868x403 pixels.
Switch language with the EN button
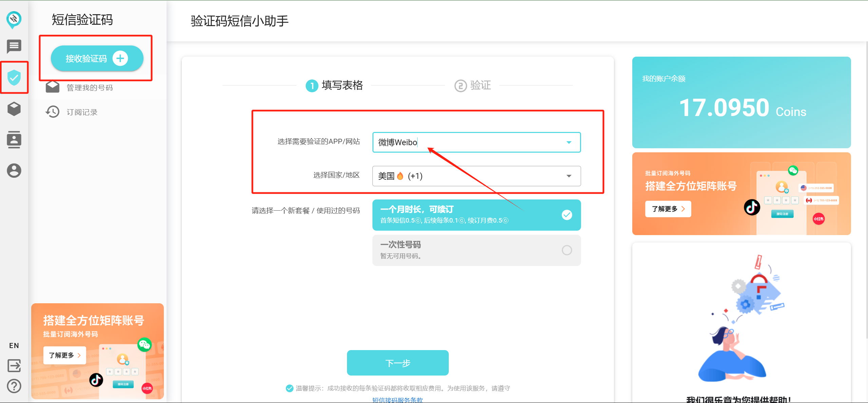(x=14, y=345)
